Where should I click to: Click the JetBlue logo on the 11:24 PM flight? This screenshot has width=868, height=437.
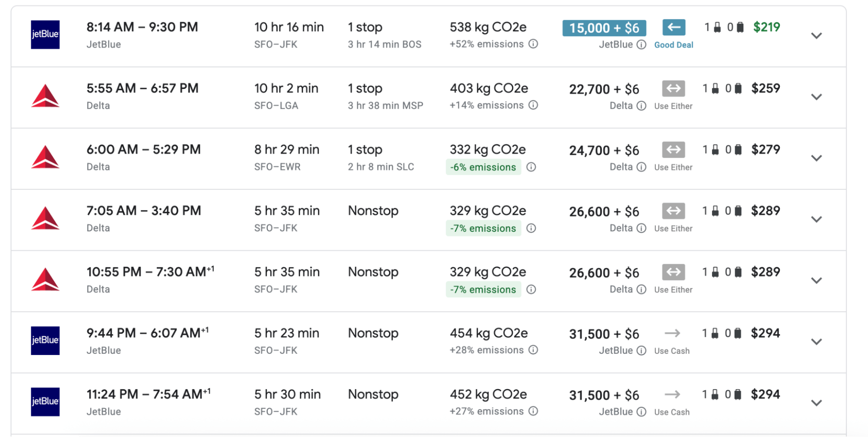45,401
